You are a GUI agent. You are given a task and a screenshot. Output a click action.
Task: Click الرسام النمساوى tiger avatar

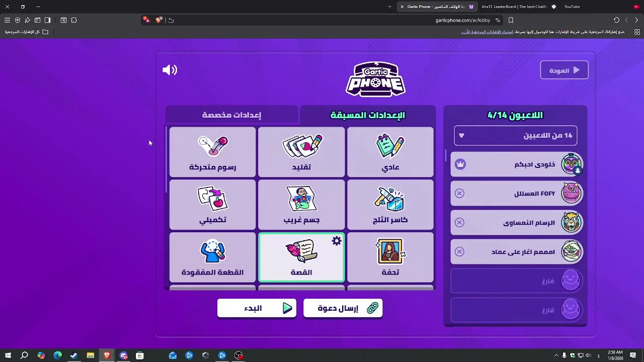pyautogui.click(x=571, y=223)
